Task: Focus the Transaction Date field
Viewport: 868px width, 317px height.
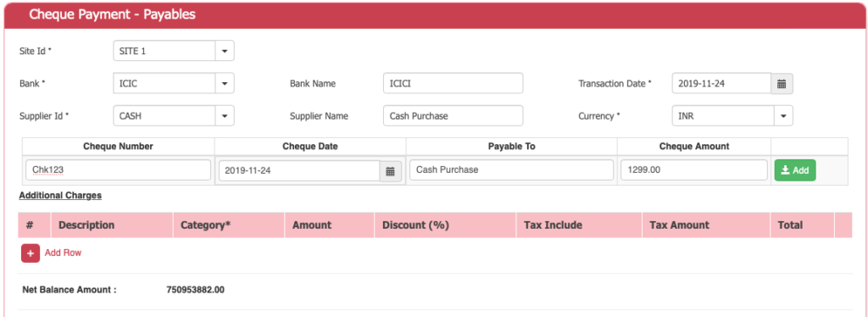Action: pyautogui.click(x=721, y=84)
